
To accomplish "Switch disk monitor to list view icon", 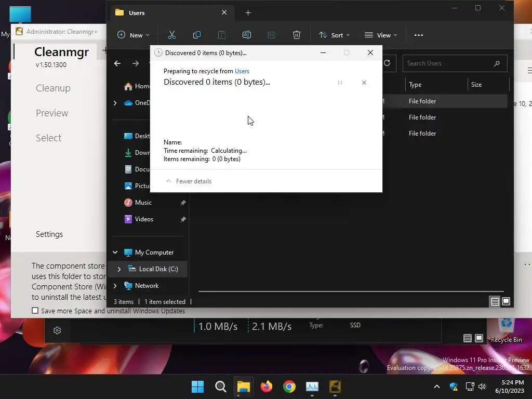I will (468, 338).
